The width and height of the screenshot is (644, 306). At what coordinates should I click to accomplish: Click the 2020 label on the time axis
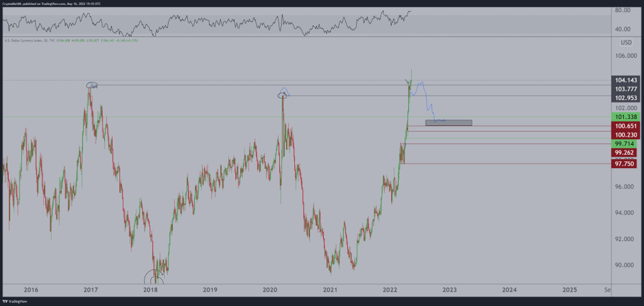(270, 290)
